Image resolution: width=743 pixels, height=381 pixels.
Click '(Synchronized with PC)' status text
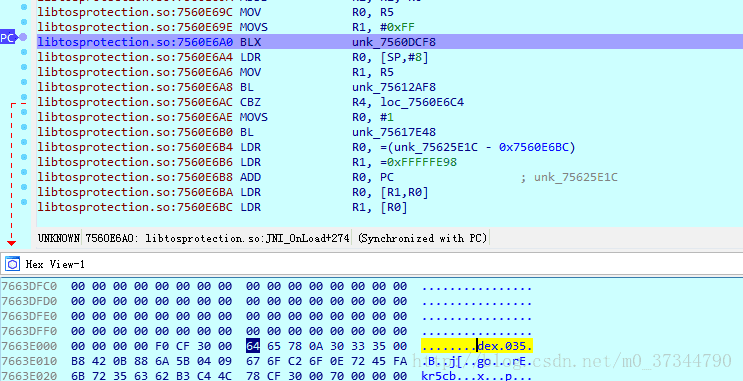click(422, 238)
